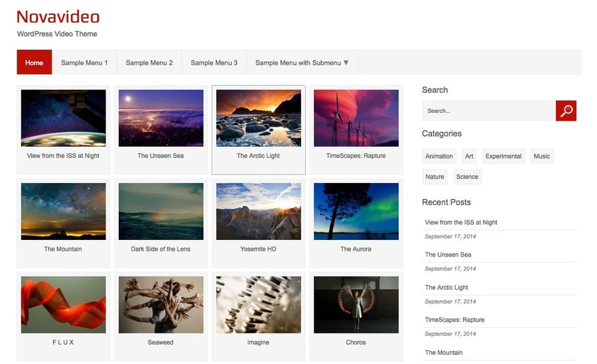Open Sample Menu 1
The height and width of the screenshot is (364, 597).
(x=84, y=62)
